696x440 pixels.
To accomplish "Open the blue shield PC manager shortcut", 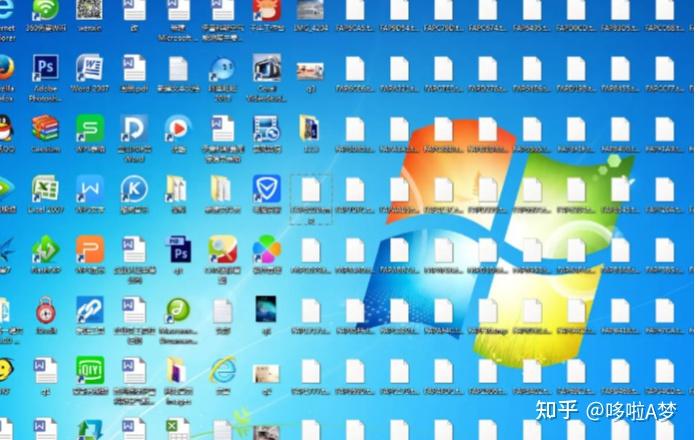I will click(x=266, y=189).
